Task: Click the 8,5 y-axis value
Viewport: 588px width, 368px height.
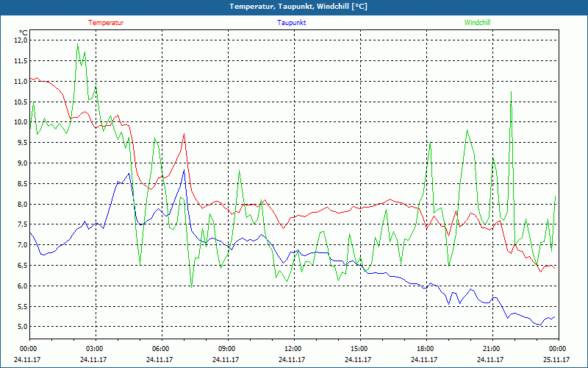Action: (x=22, y=183)
